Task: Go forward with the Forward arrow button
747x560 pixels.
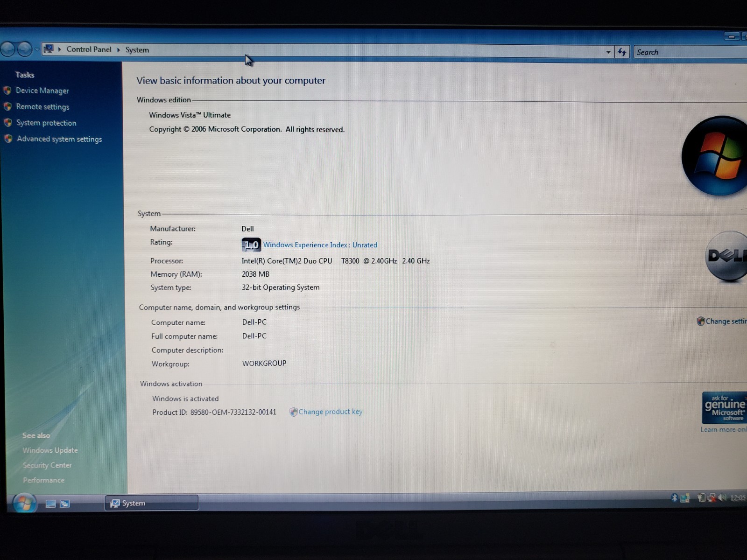Action: [25, 49]
